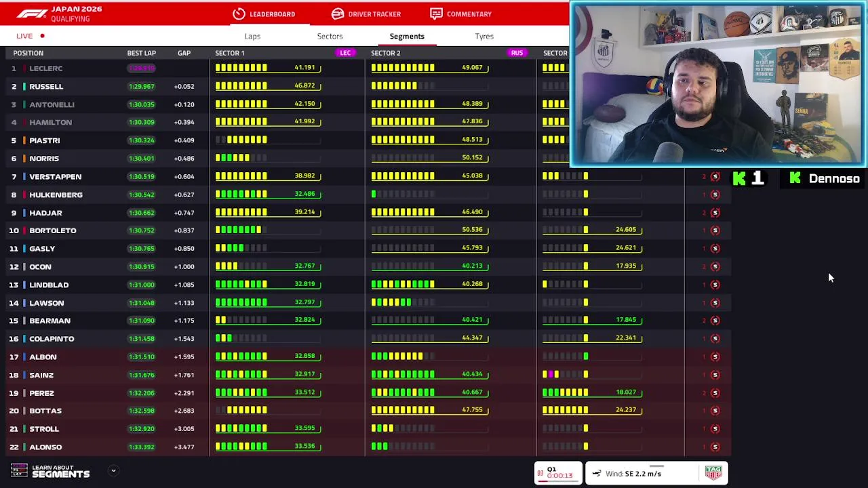
Task: Open the Learn About Segments link
Action: point(60,471)
